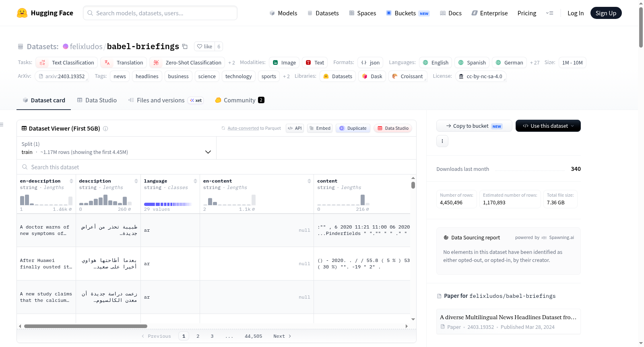The width and height of the screenshot is (644, 347).
Task: Show the +2 more tags
Action: coord(286,76)
